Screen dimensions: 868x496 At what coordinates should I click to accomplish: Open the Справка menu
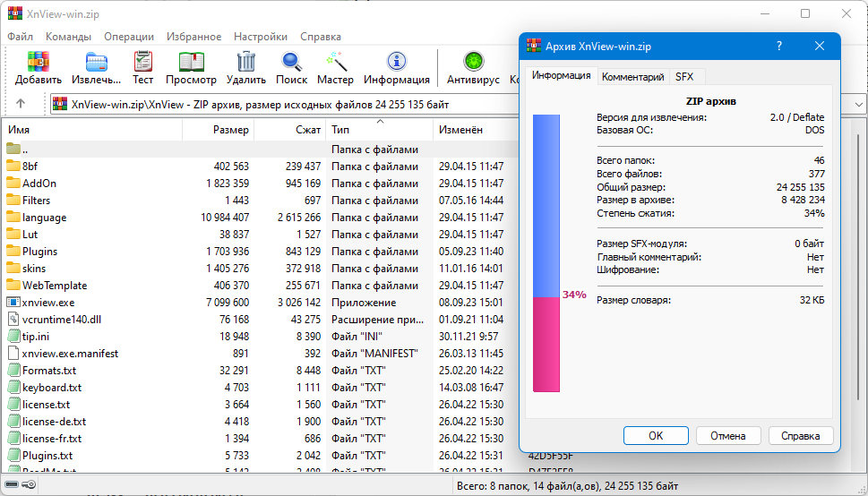pos(321,37)
